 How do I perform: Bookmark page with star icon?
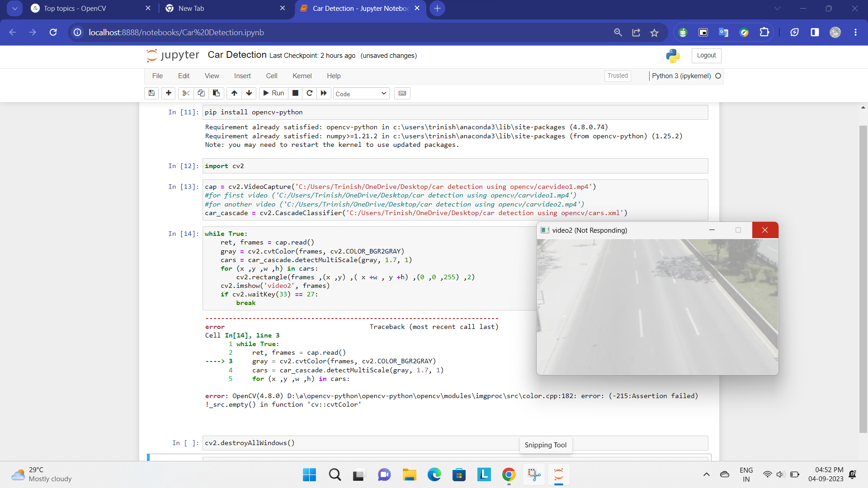(x=654, y=33)
